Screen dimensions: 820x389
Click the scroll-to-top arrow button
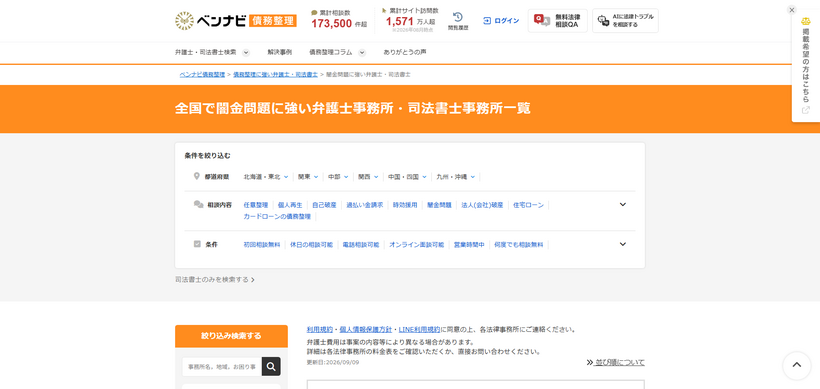coord(796,365)
